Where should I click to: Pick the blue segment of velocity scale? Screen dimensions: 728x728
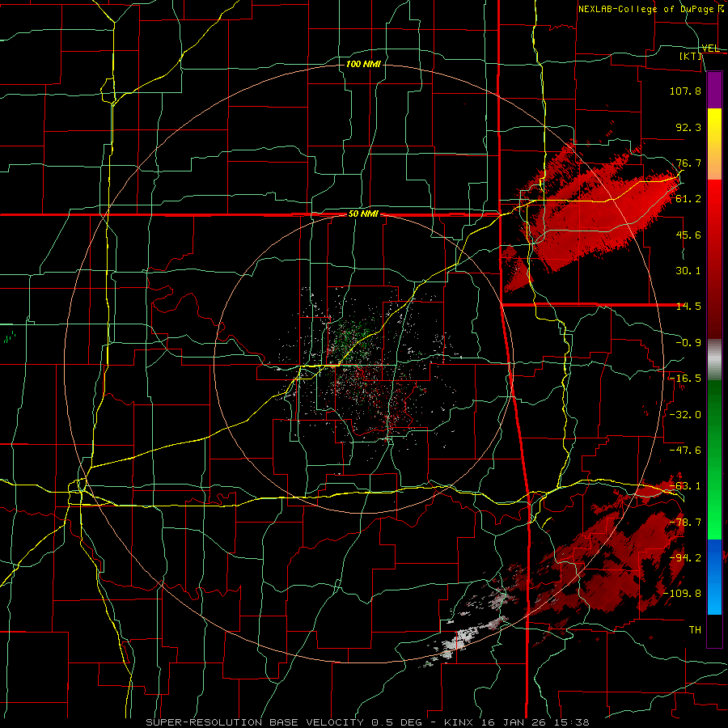pos(714,577)
